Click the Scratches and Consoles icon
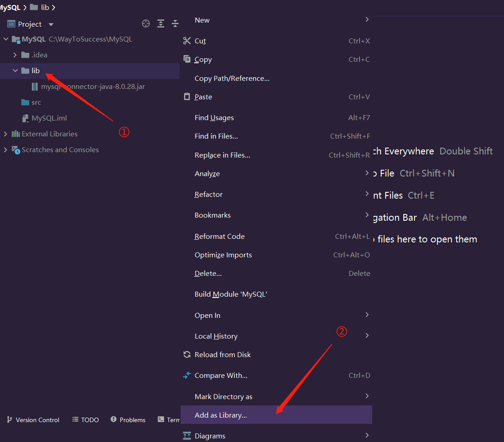Screen dimensions: 504x442 pos(16,150)
